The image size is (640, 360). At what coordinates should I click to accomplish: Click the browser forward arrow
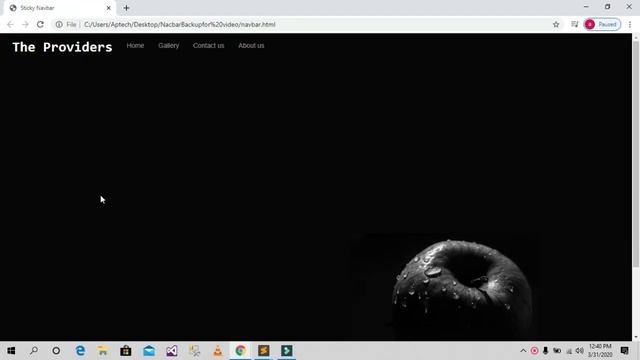(25, 24)
